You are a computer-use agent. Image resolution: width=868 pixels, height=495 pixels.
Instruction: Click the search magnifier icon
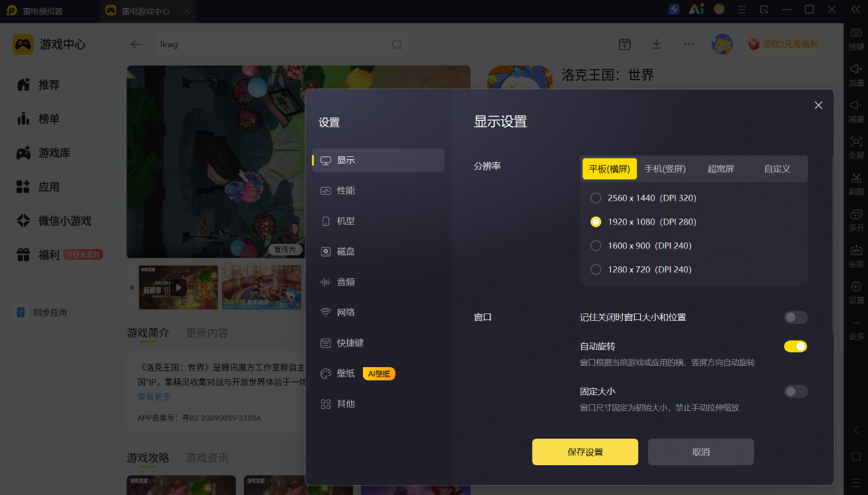[x=397, y=44]
